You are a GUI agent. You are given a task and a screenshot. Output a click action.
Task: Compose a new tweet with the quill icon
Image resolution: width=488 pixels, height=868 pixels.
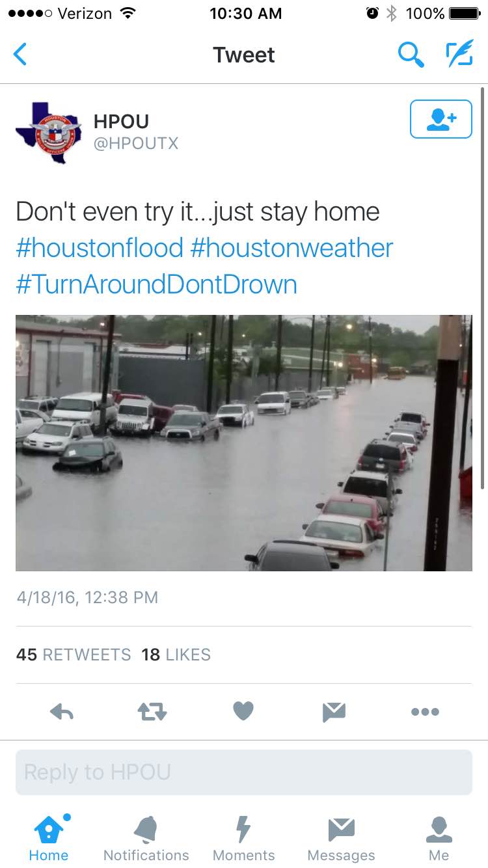point(459,54)
